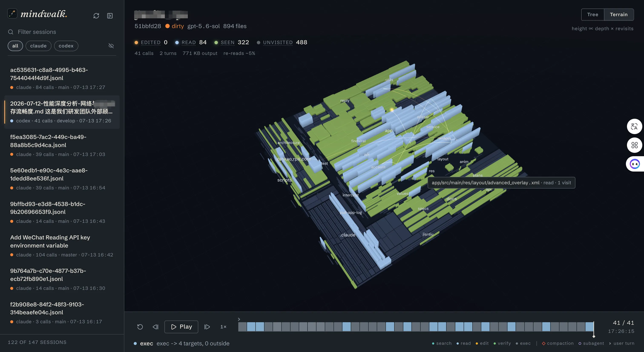This screenshot has height=352, width=644.
Task: Click the 'compaction' legend entry
Action: 558,343
